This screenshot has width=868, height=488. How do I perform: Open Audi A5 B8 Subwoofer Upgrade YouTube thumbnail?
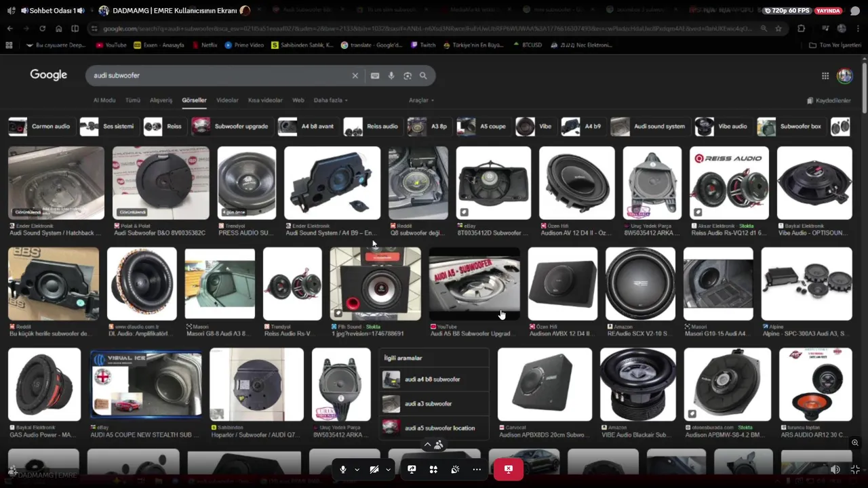pos(475,284)
